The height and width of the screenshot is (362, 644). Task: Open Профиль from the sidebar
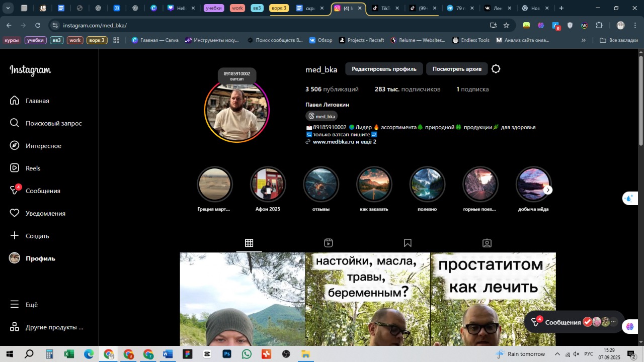click(33, 258)
